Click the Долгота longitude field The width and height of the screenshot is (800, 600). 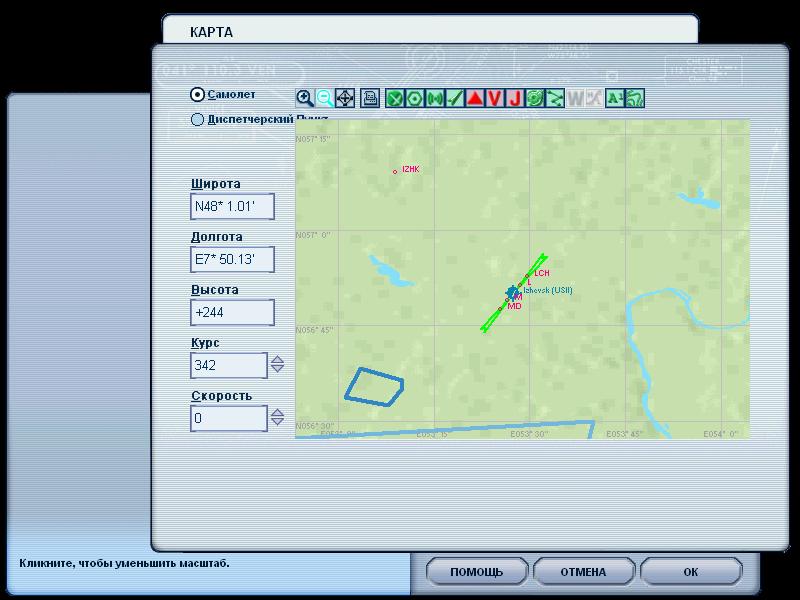point(232,259)
